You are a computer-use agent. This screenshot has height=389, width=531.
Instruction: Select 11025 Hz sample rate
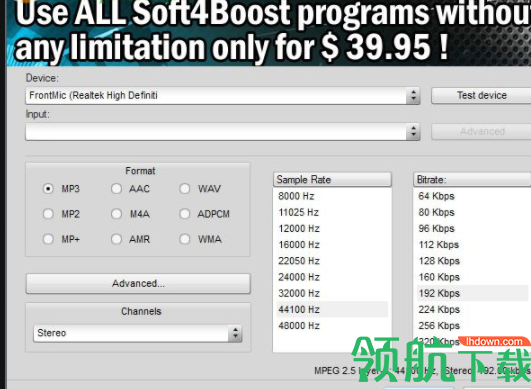tap(332, 212)
